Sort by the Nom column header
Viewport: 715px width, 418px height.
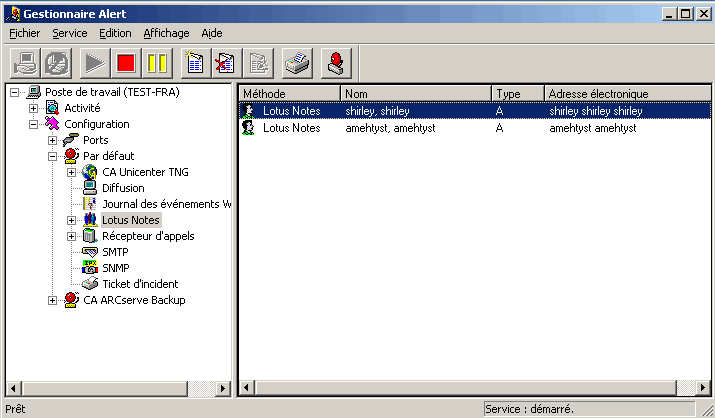[416, 93]
